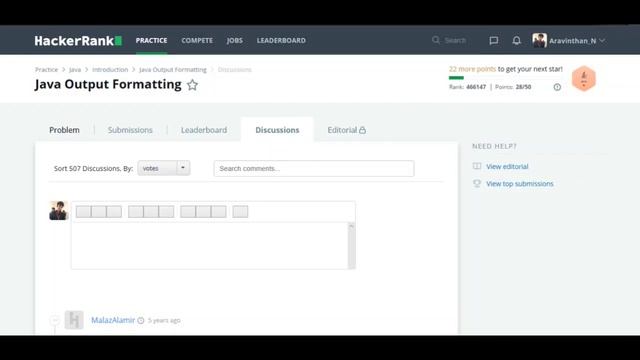Expand the Aravinthan_N account dropdown

(602, 40)
